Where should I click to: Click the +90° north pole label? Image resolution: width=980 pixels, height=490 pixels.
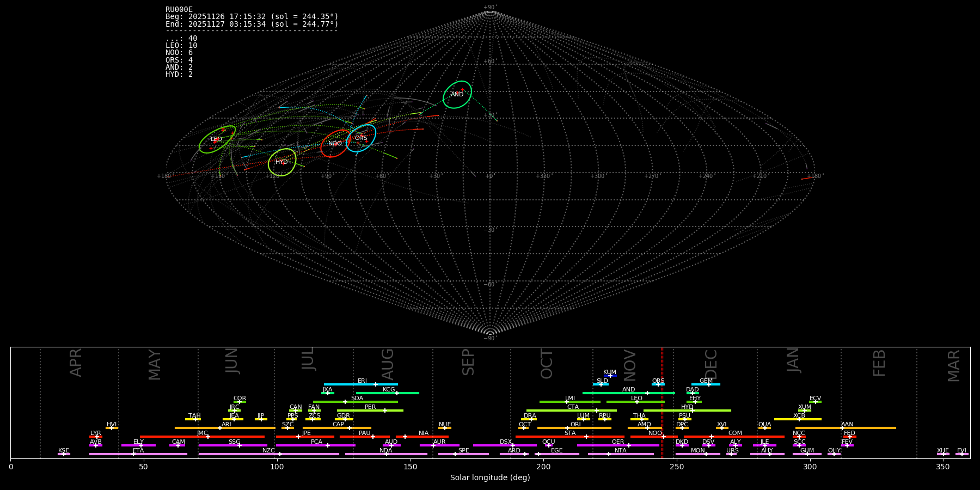click(x=490, y=8)
